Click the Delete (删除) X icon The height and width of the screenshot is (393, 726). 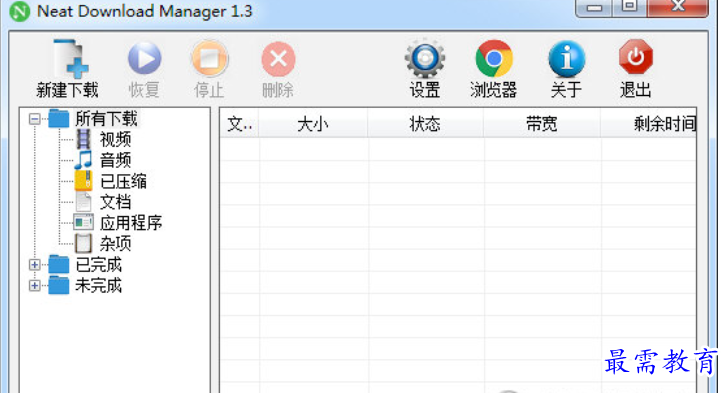point(278,59)
